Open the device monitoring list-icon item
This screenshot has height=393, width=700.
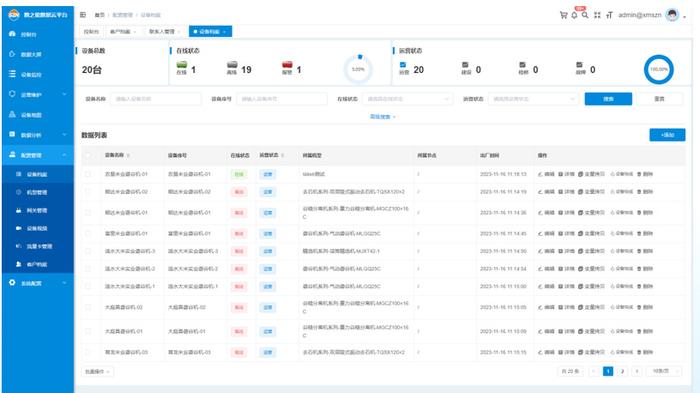pyautogui.click(x=38, y=75)
